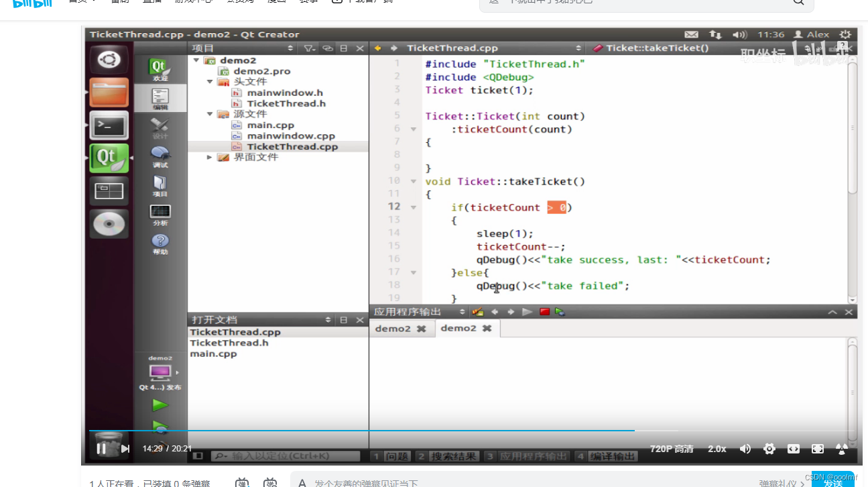Click the disc drive launcher icon
This screenshot has width=868, height=487.
coord(109,223)
